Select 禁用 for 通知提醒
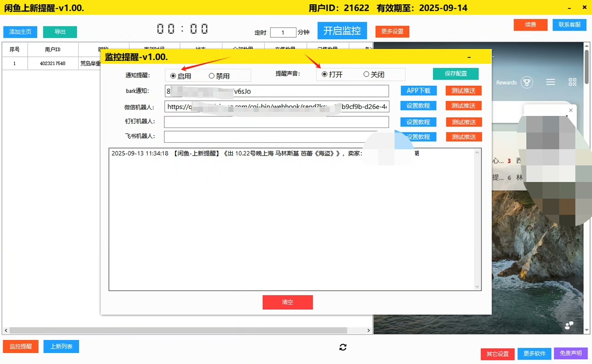The image size is (592, 364). point(219,76)
